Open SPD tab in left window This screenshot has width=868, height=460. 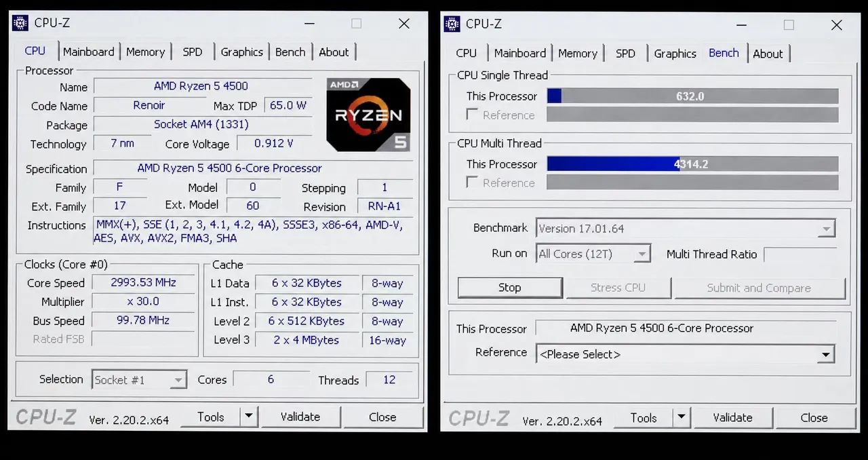tap(193, 52)
